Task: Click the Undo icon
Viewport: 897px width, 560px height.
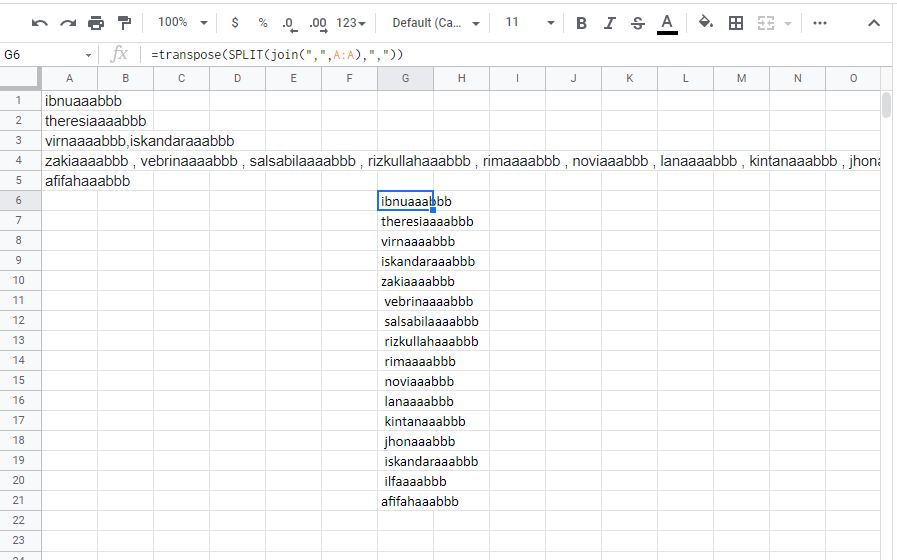Action: (x=39, y=23)
